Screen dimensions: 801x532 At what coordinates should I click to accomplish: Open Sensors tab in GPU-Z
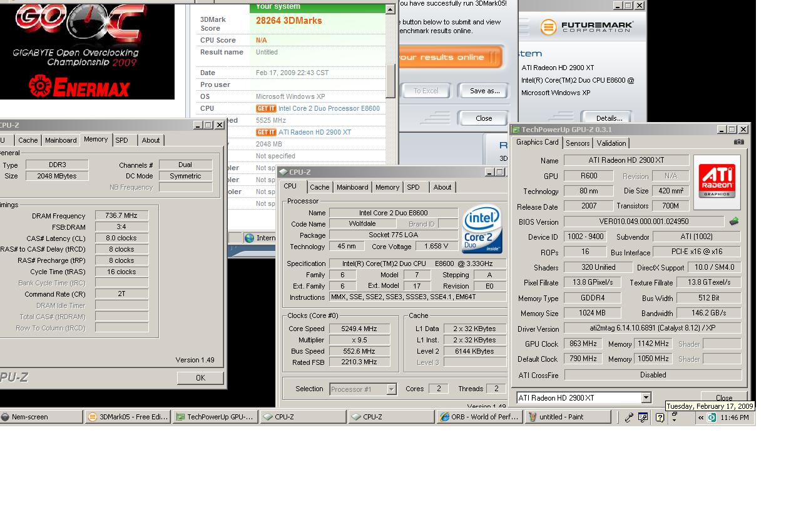tap(578, 143)
